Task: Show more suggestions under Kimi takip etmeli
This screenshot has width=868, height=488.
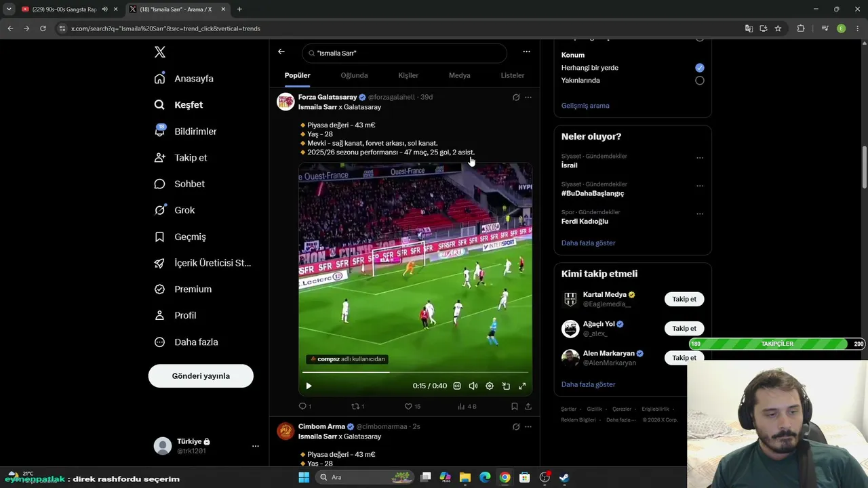Action: [589, 385]
